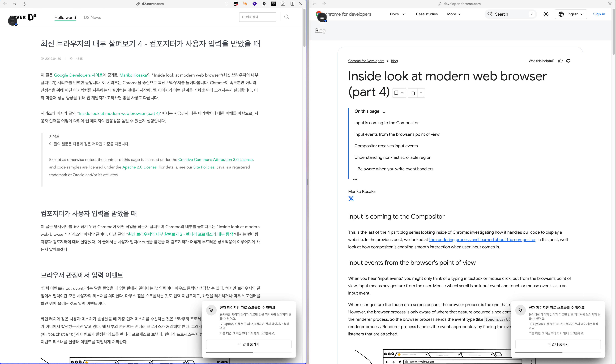Open the purple diamond W extension icon
This screenshot has width=616, height=364.
pos(255,4)
